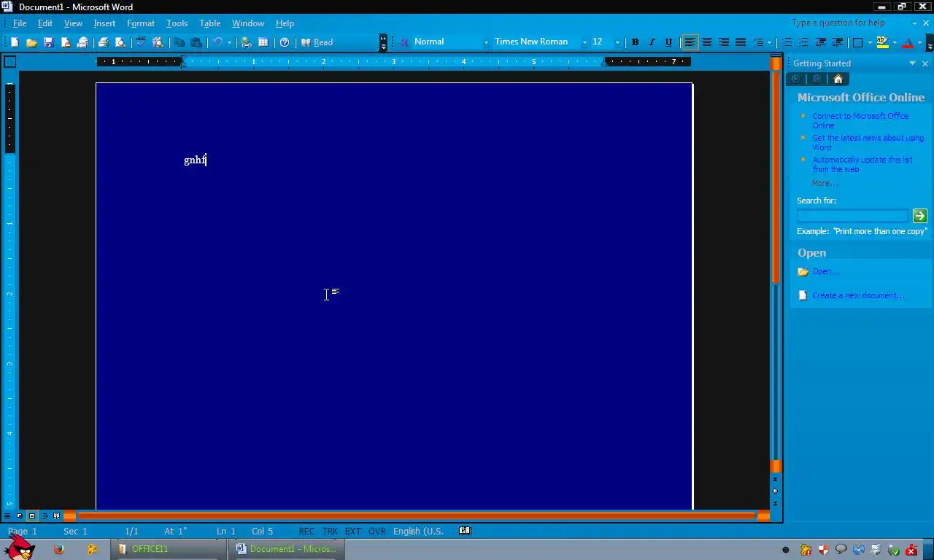Image resolution: width=934 pixels, height=560 pixels.
Task: Decrease the paragraph indent
Action: 821,42
